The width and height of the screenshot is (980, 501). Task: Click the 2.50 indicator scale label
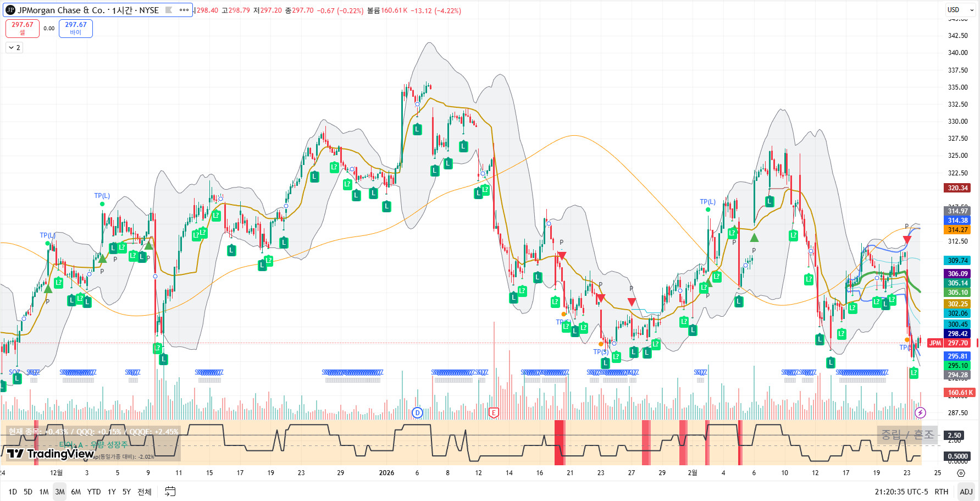point(954,436)
